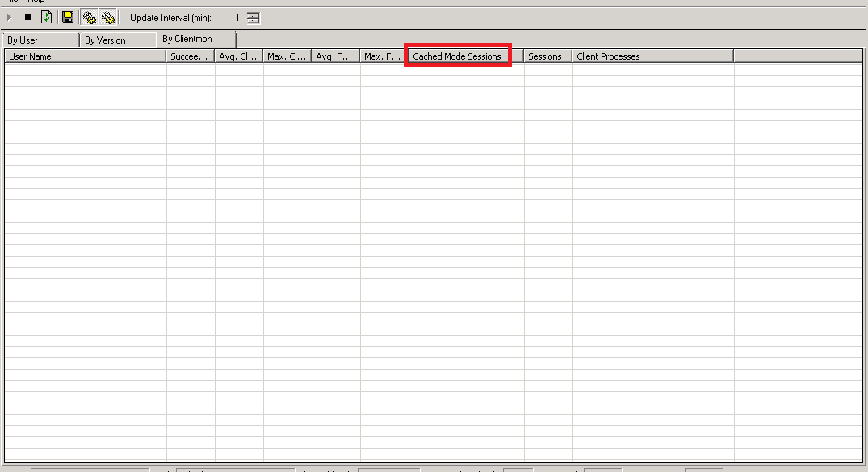Screen dimensions: 868x472
Task: Toggle the left gears icon in toolbar
Action: (89, 17)
